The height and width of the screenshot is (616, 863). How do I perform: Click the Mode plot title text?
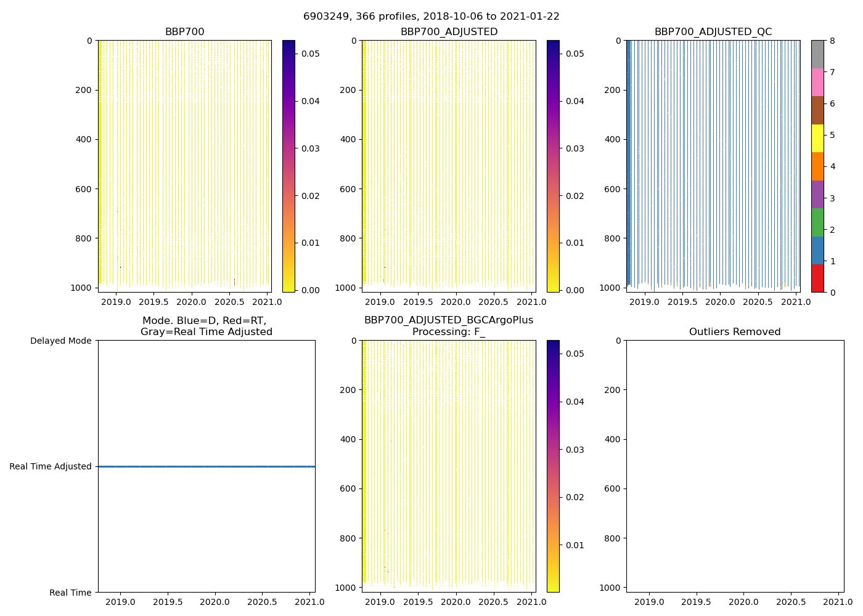pyautogui.click(x=206, y=326)
